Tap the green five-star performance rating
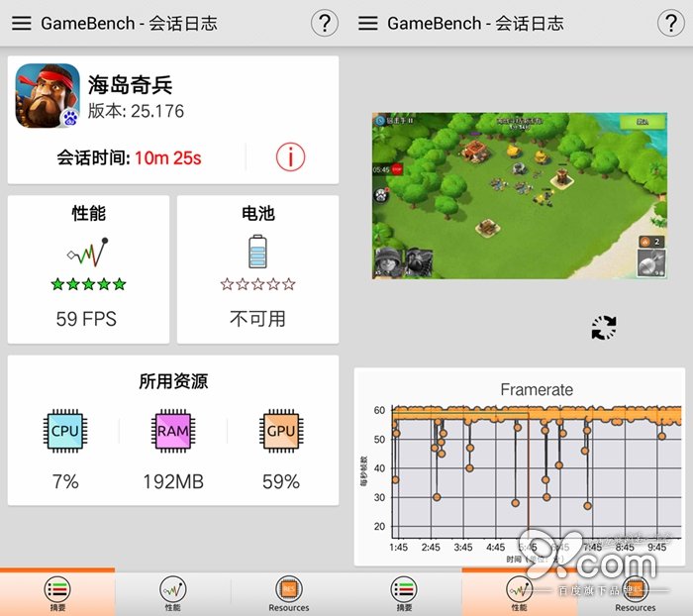The width and height of the screenshot is (693, 616). click(88, 284)
